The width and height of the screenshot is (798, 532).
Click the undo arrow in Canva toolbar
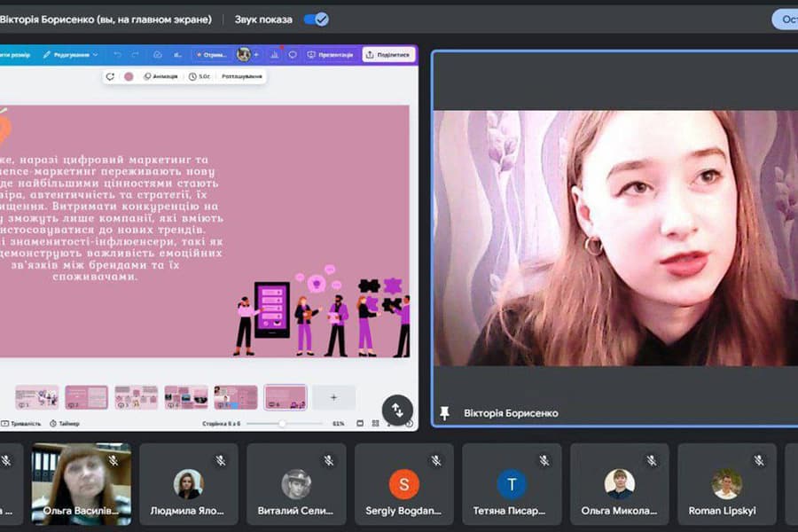pyautogui.click(x=117, y=55)
